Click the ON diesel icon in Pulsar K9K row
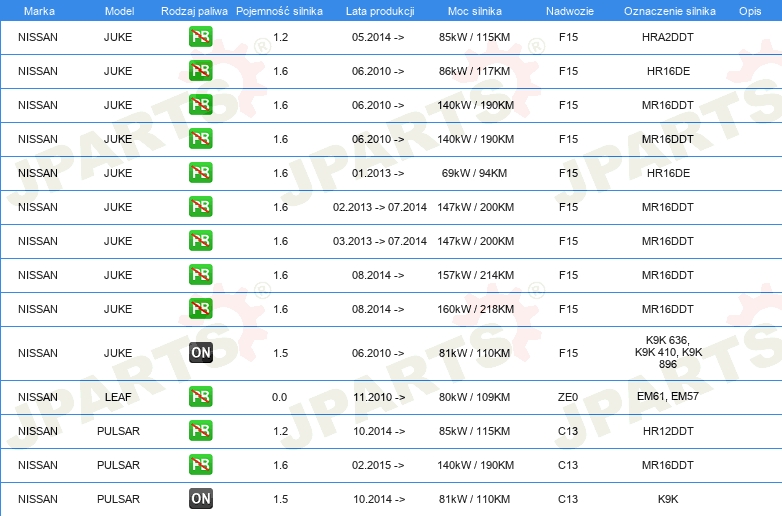The height and width of the screenshot is (516, 782). point(200,499)
